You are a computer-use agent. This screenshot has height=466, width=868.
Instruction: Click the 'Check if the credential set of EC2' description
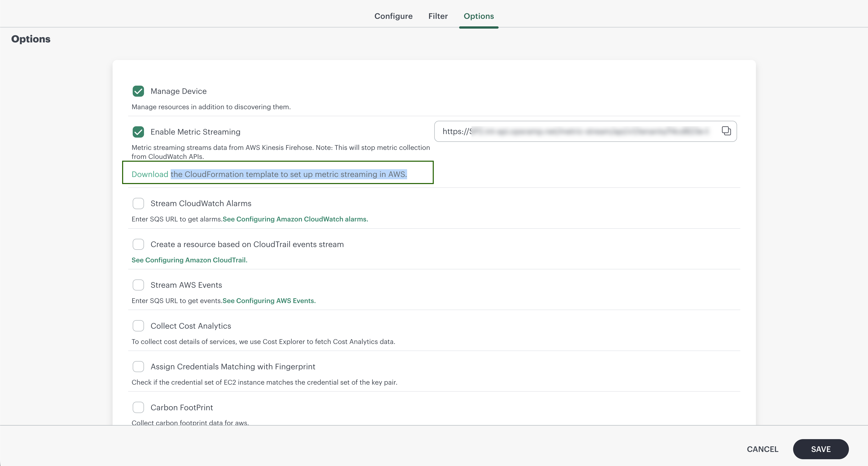tap(264, 382)
